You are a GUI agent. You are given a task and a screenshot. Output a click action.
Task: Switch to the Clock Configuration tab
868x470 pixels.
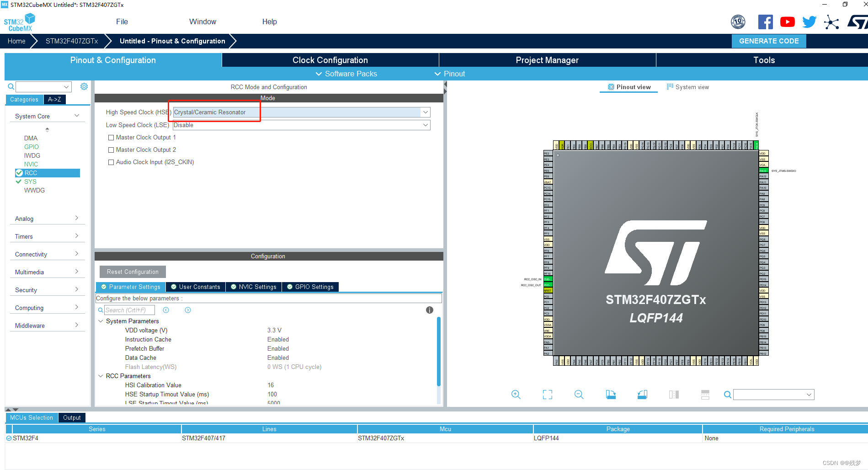(x=330, y=60)
